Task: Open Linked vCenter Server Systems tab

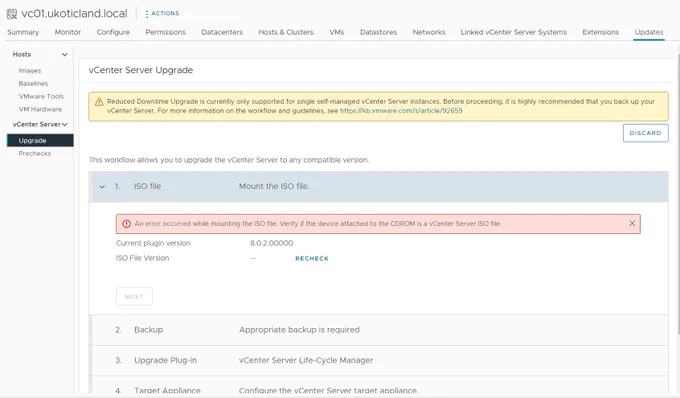Action: point(513,32)
